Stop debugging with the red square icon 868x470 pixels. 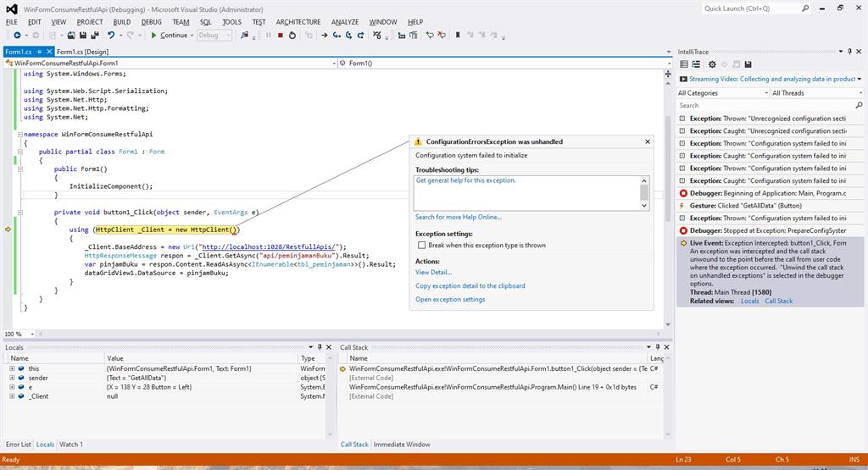click(x=280, y=36)
